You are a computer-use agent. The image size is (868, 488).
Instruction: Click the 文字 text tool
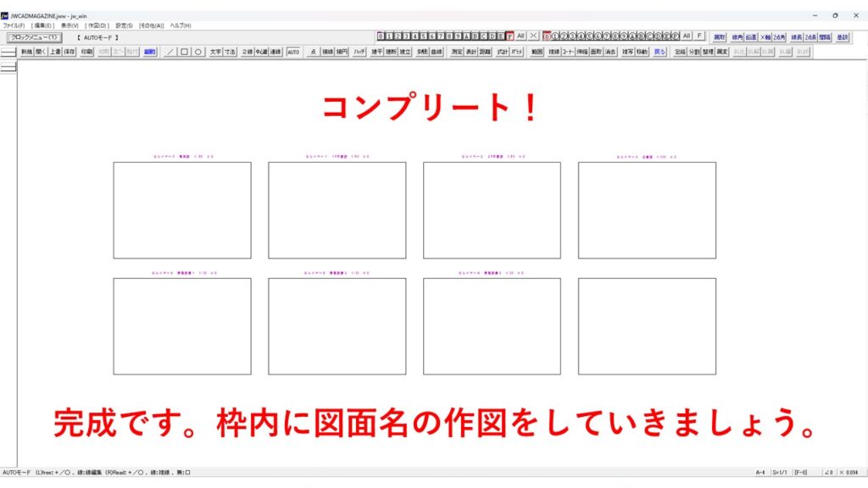tap(215, 52)
